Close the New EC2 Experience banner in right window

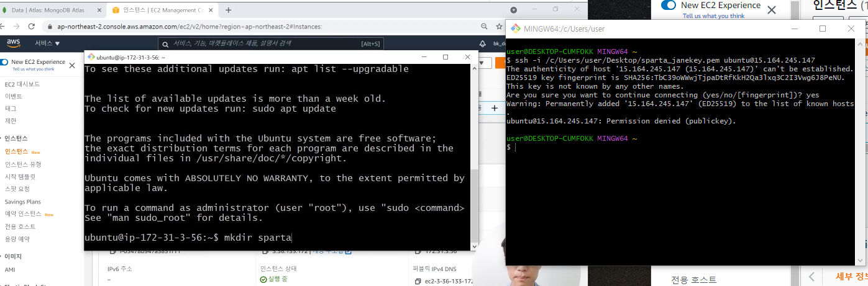click(x=772, y=10)
